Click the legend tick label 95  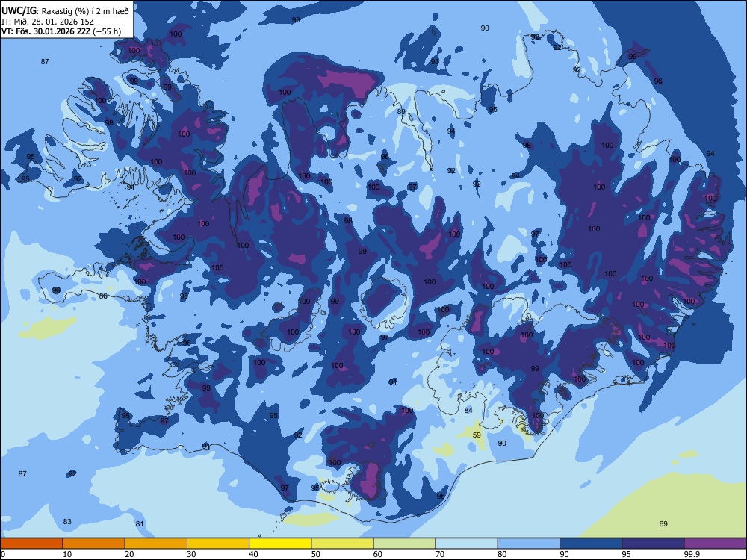click(627, 554)
